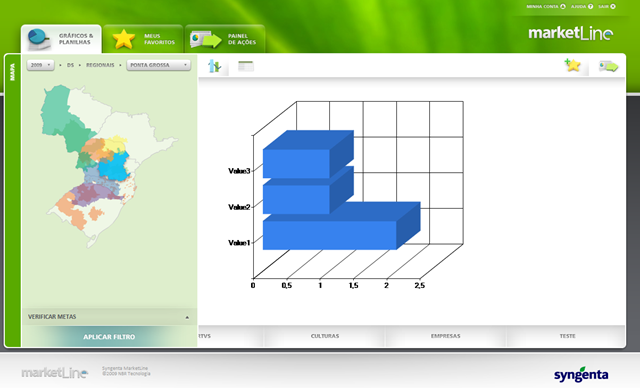Image resolution: width=640 pixels, height=388 pixels.
Task: Switch to Meus Favoritos tab
Action: tap(143, 39)
